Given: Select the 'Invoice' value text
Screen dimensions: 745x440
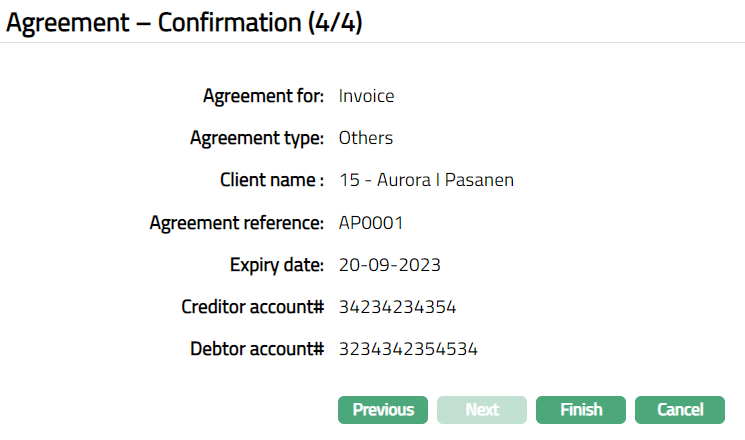Looking at the screenshot, I should pyautogui.click(x=367, y=96).
